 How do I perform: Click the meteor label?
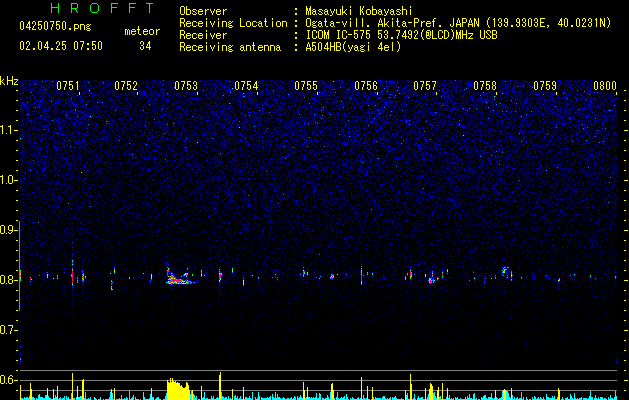pos(142,31)
